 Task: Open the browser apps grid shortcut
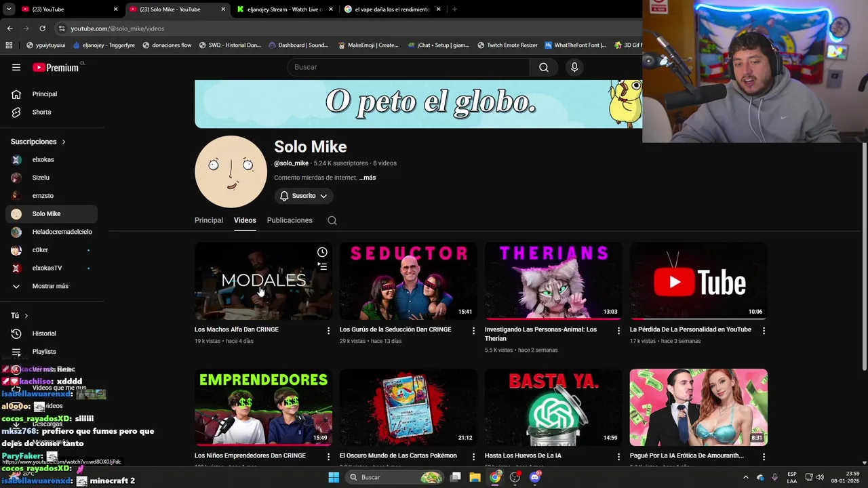coord(9,45)
